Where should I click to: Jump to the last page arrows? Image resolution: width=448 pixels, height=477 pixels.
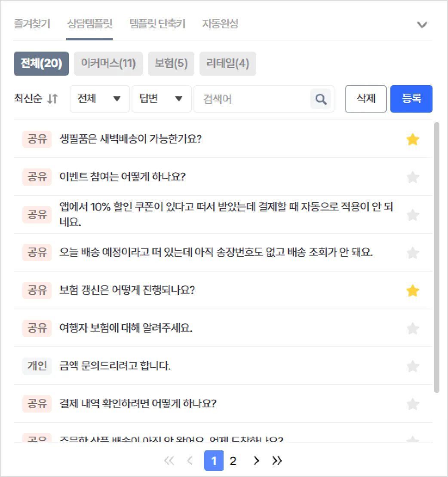tap(277, 461)
